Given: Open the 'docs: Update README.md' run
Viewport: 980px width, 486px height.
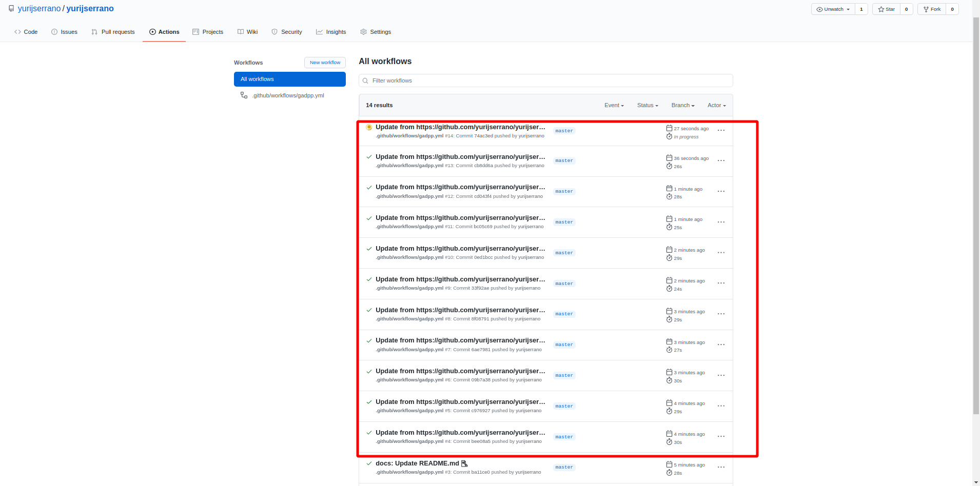Looking at the screenshot, I should coord(417,463).
